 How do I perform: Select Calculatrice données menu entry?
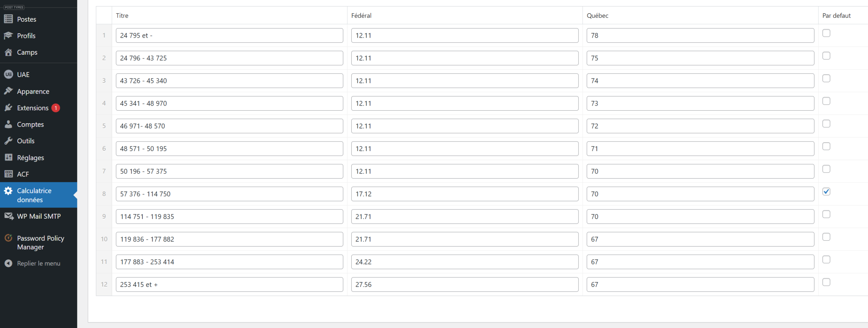pos(34,195)
